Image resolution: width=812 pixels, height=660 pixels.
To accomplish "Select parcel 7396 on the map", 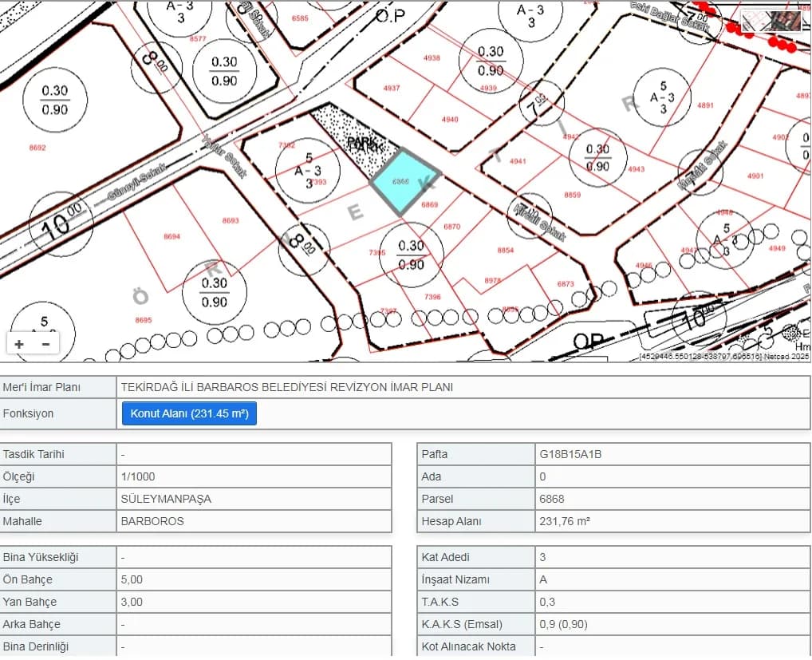I will point(432,297).
